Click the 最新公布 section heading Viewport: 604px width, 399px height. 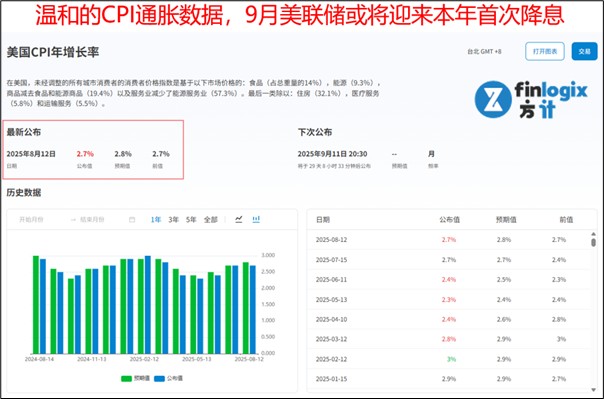tap(23, 132)
